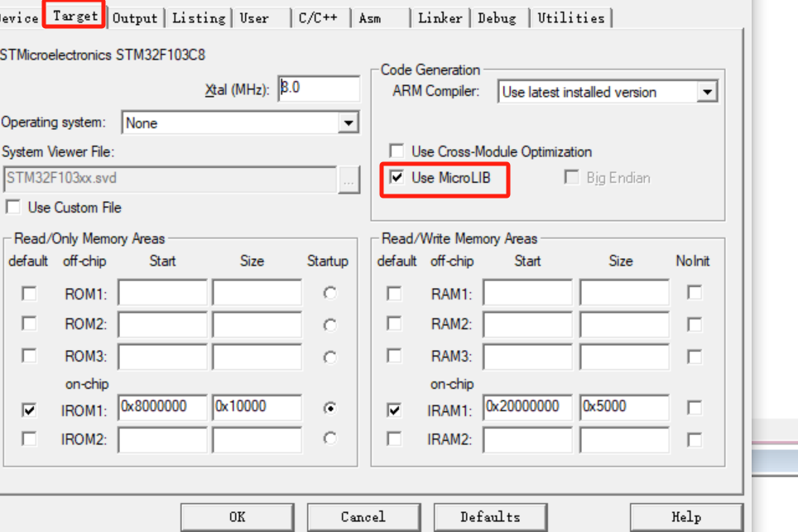
Task: Click the RAM2 Start field
Action: tap(528, 324)
